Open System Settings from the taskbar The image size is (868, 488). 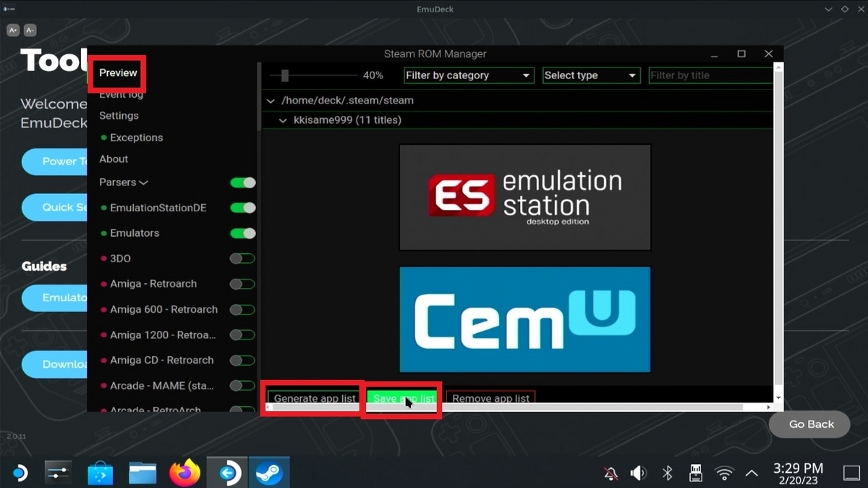click(x=57, y=474)
